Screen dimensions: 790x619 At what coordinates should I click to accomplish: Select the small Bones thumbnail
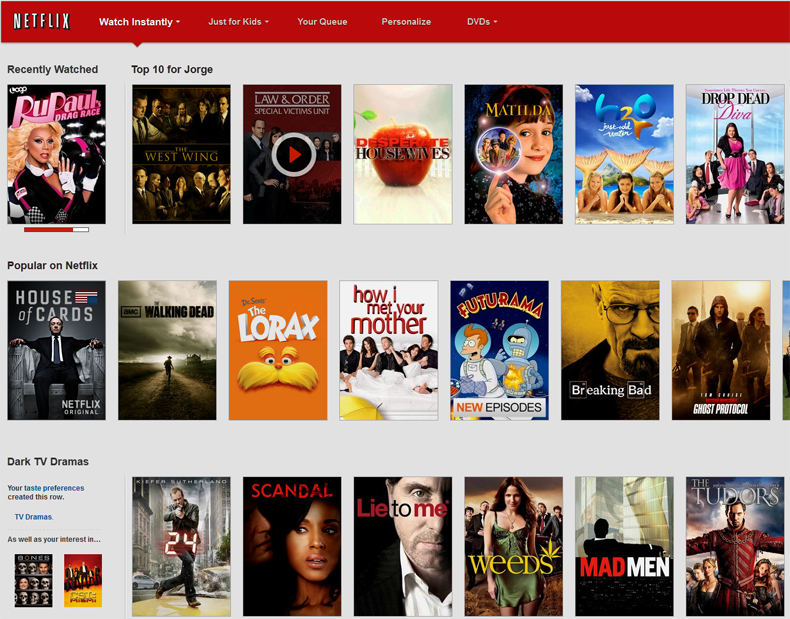click(34, 580)
